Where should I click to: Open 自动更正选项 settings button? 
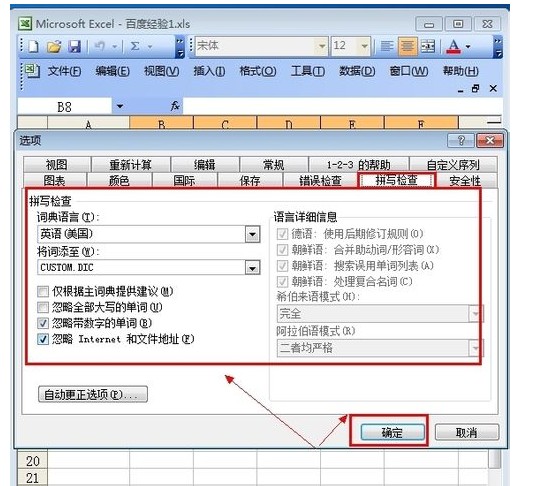(93, 394)
